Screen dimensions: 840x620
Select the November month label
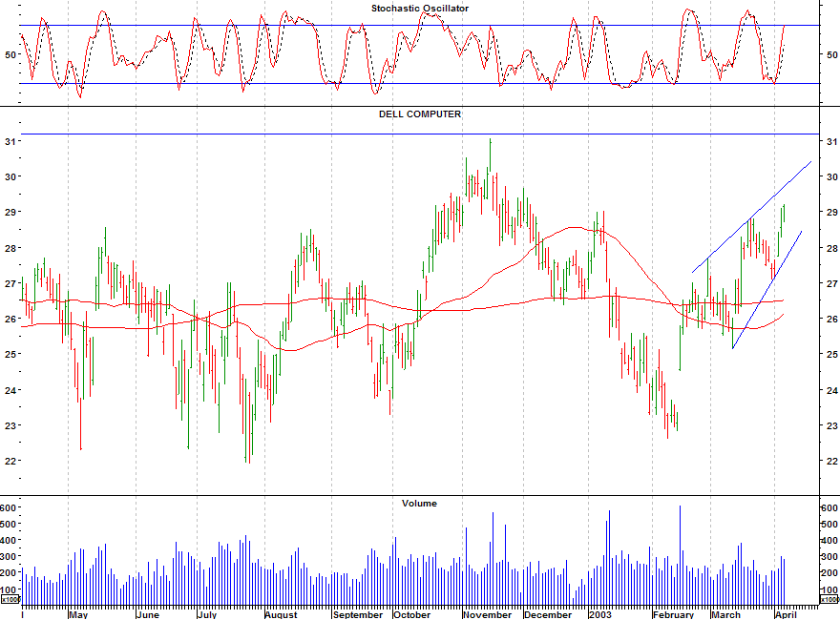pos(488,614)
